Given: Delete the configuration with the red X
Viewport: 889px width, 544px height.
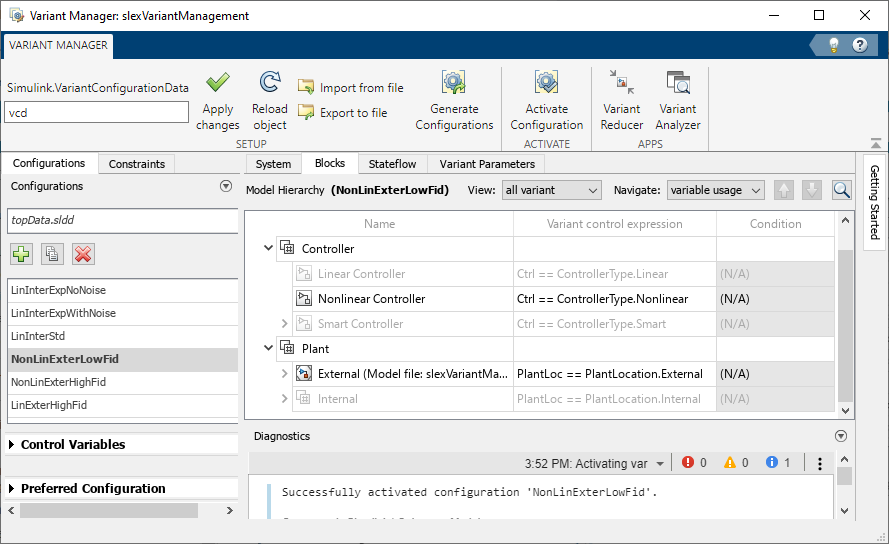Looking at the screenshot, I should pyautogui.click(x=83, y=254).
